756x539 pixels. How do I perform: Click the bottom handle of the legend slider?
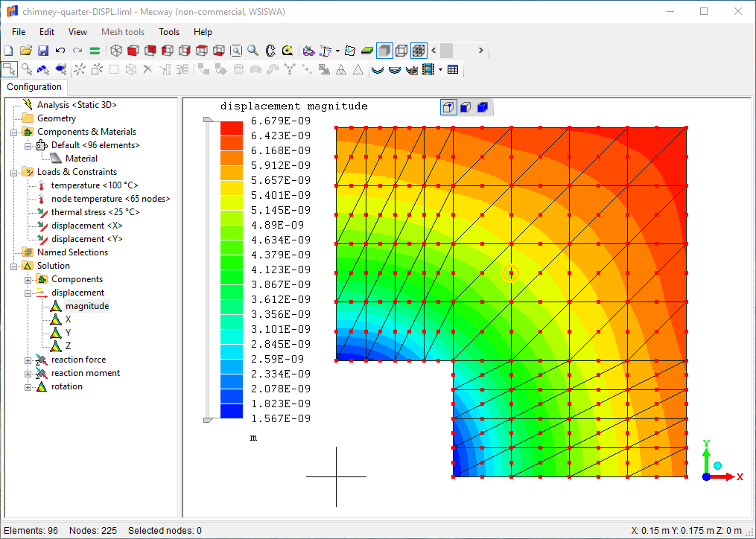pos(209,420)
